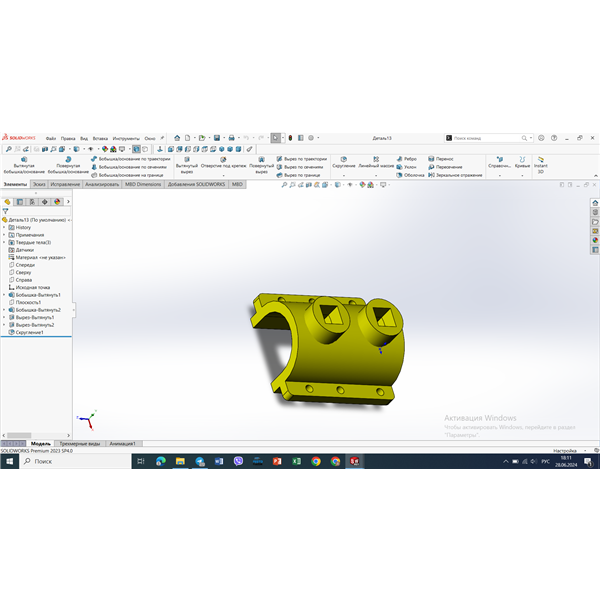
Task: Switch to the Анализировать tab
Action: pyautogui.click(x=102, y=184)
